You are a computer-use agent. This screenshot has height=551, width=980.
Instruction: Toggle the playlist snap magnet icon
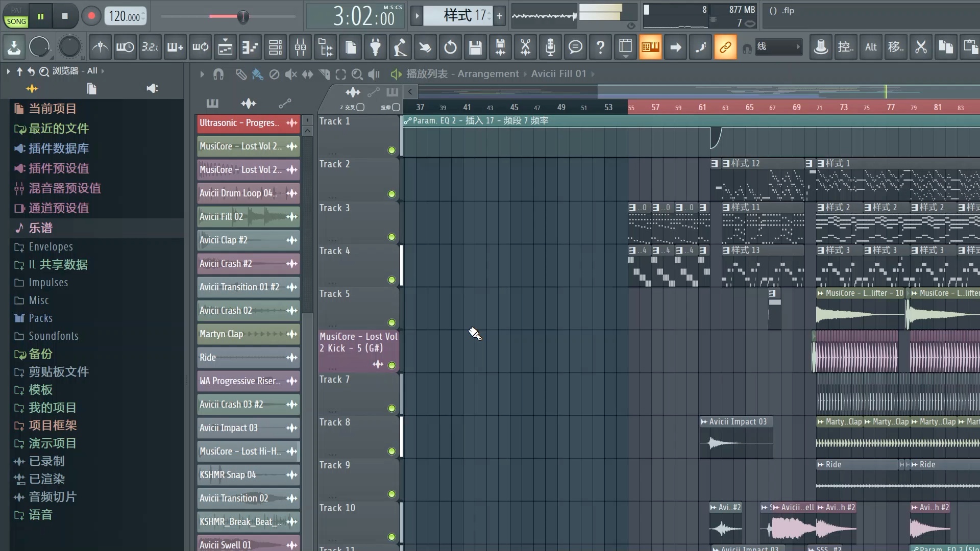tap(218, 74)
